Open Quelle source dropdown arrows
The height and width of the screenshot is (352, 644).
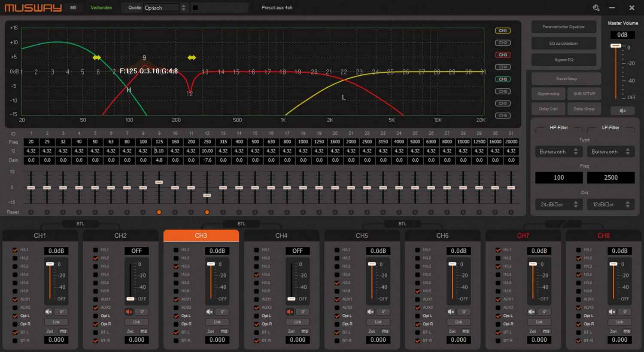[x=184, y=8]
